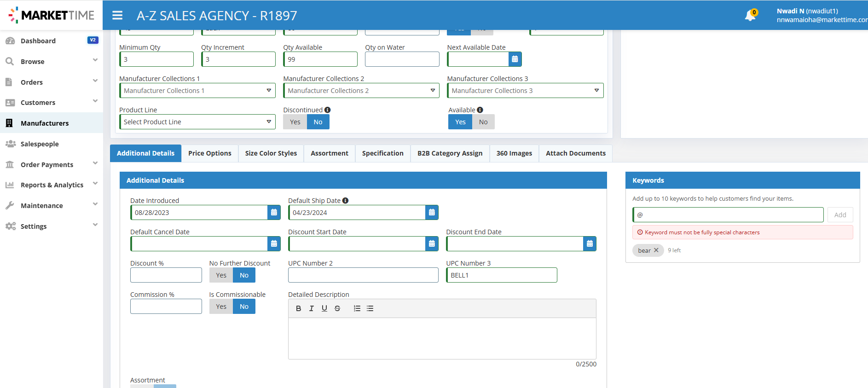Open the Default Ship Date calendar picker

(432, 212)
